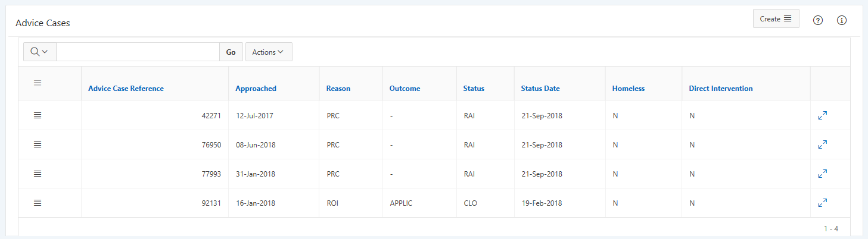Open the search column selector dropdown

39,52
